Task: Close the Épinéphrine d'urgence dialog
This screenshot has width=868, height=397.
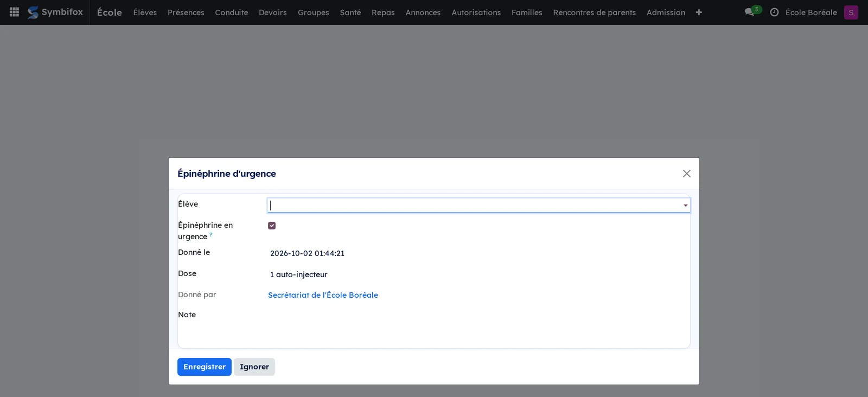Action: point(686,174)
